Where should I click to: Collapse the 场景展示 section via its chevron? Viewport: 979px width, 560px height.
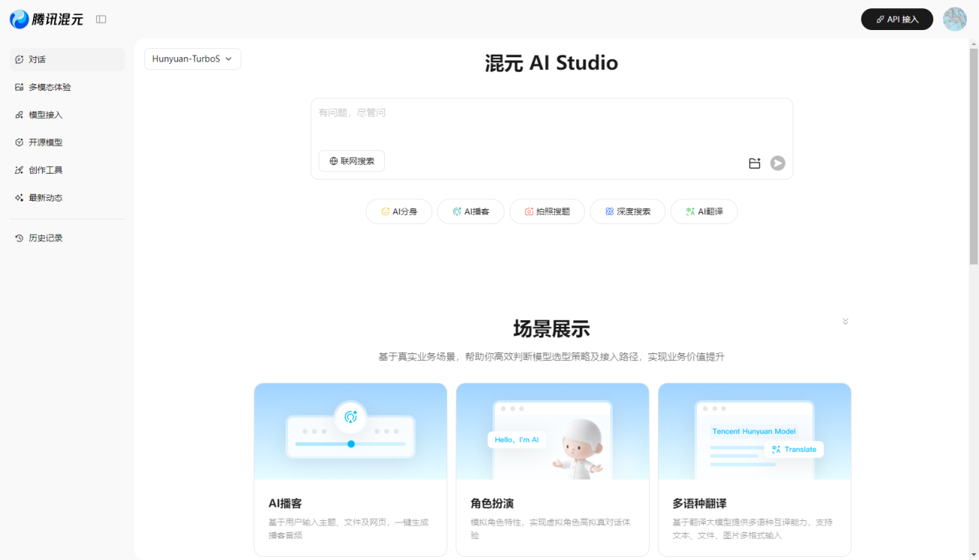point(844,321)
